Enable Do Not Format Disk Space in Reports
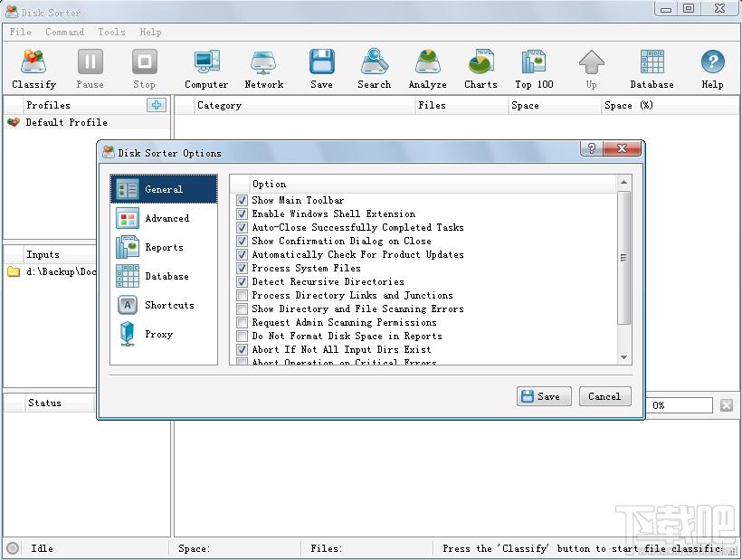The width and height of the screenshot is (742, 560). [242, 336]
